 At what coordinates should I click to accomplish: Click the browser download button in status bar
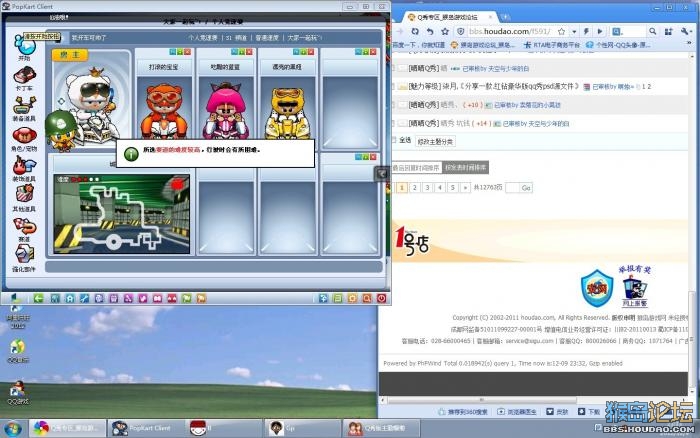click(589, 412)
